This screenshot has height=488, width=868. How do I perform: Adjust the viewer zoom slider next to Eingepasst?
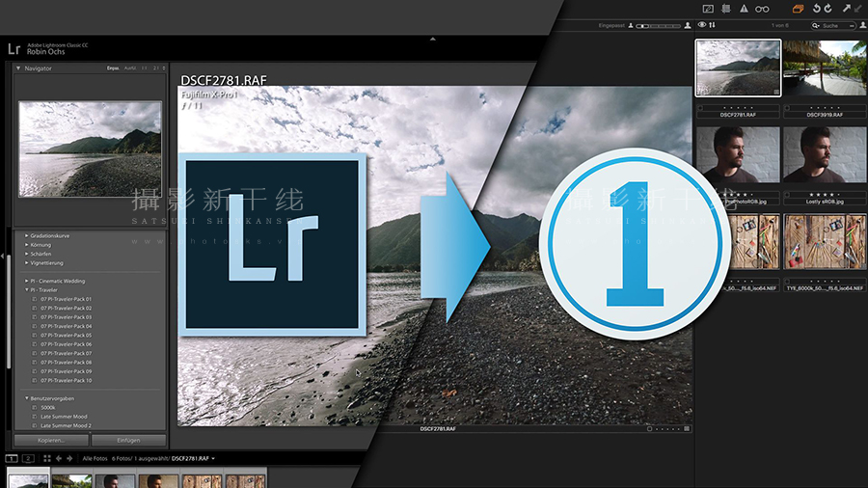[658, 26]
